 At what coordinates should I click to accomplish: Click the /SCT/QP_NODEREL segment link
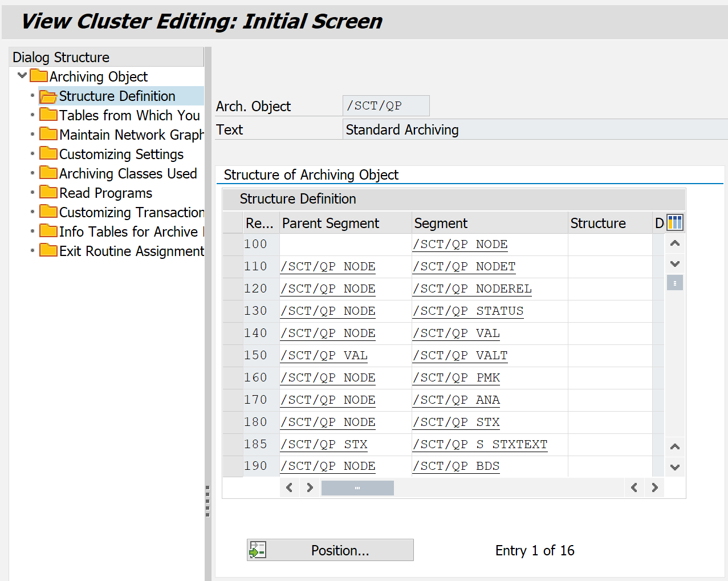[x=472, y=289]
